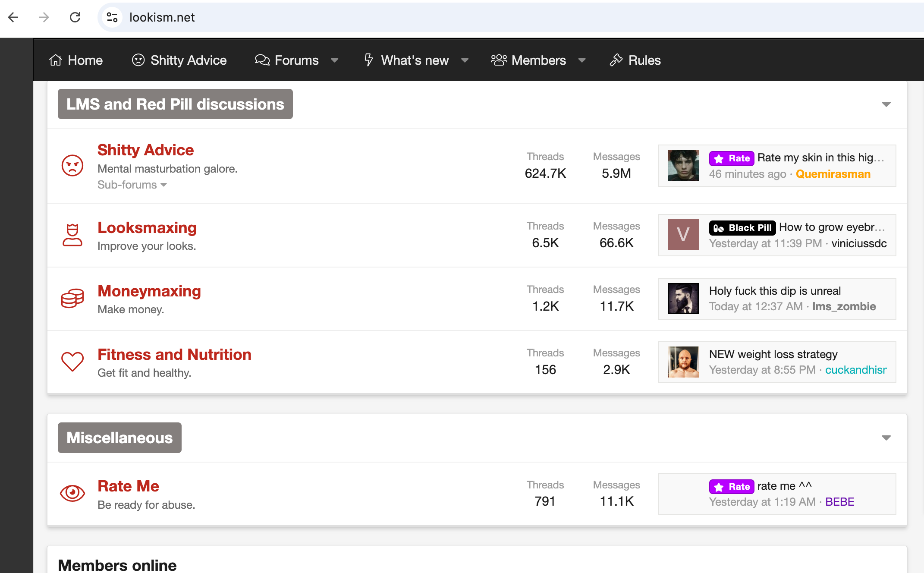The height and width of the screenshot is (573, 924).
Task: Click the bearded avatar thumbnail in Moneymaxing row
Action: [x=683, y=299]
